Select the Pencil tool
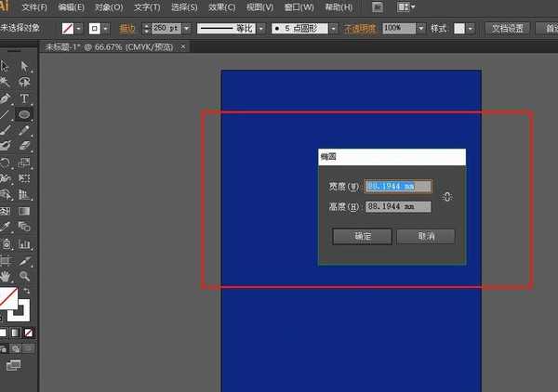 [x=24, y=130]
